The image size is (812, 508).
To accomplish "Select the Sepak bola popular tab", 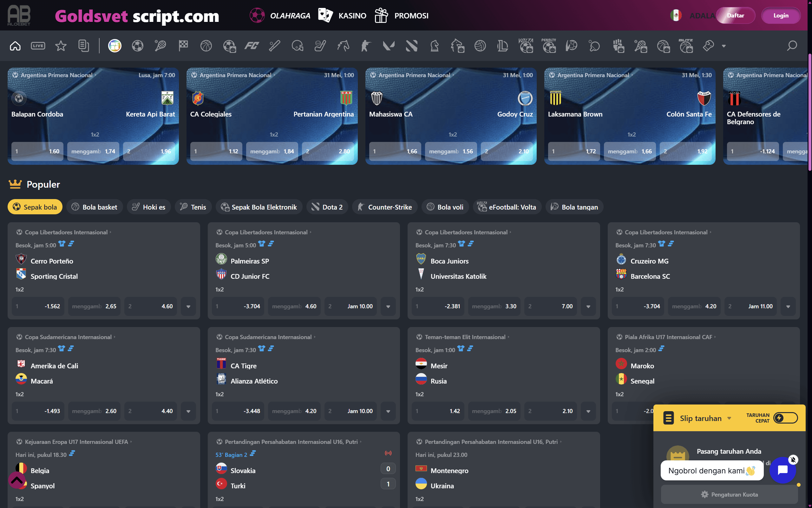I will [35, 207].
